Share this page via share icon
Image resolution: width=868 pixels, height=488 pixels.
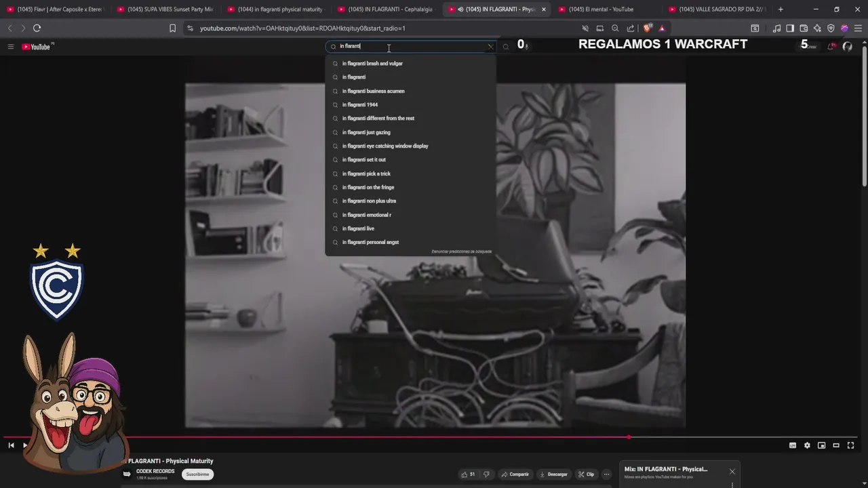pos(631,28)
